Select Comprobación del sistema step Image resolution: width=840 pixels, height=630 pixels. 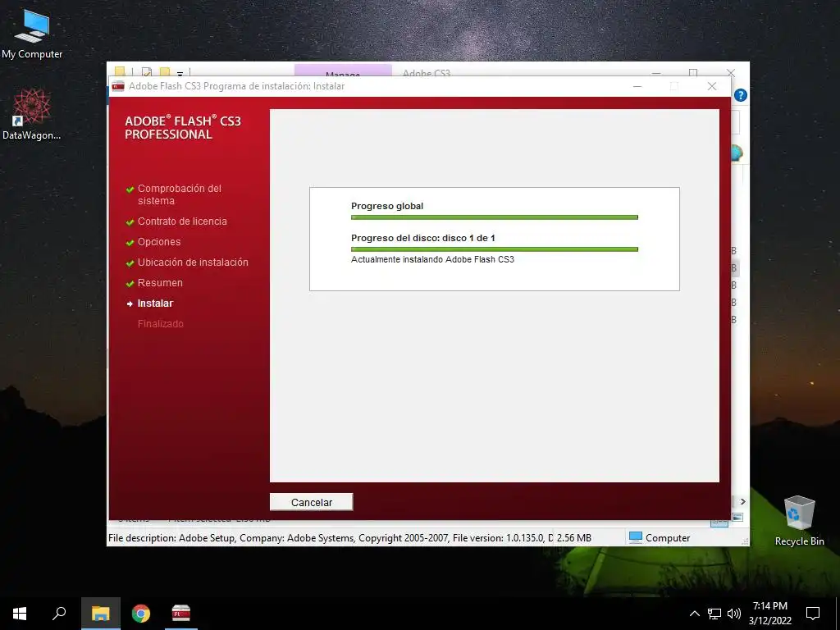click(180, 194)
